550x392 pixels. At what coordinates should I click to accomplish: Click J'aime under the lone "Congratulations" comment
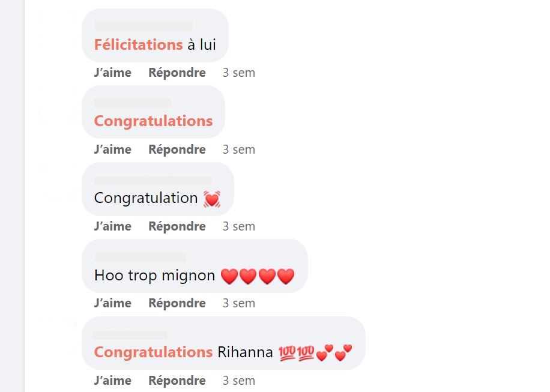click(112, 149)
